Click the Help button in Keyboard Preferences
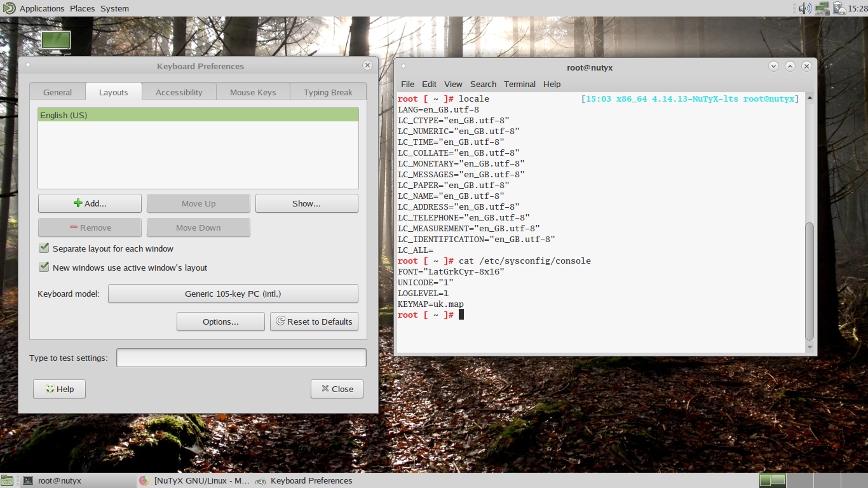Screen dimensions: 868x488 click(x=59, y=389)
